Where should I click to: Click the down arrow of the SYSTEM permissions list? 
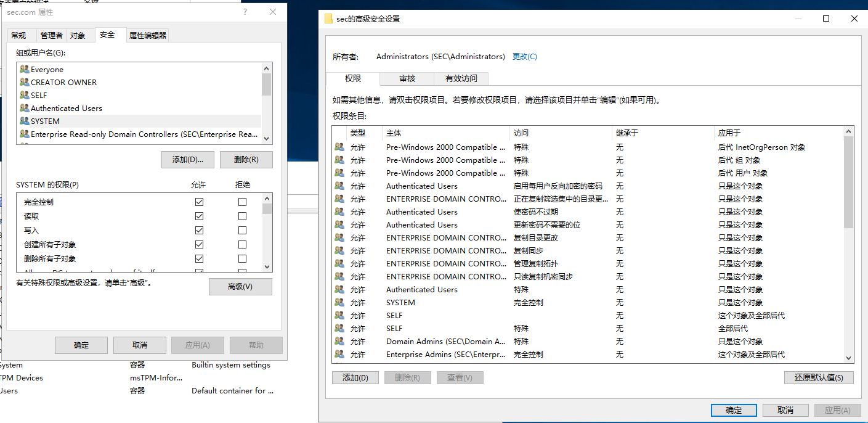tap(267, 267)
